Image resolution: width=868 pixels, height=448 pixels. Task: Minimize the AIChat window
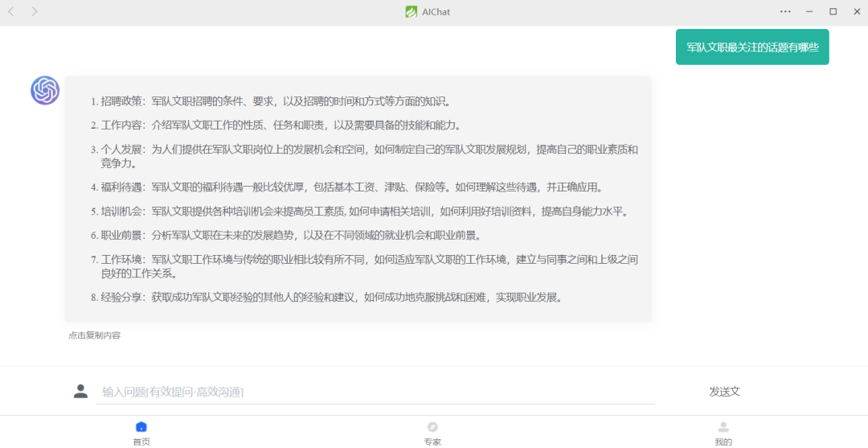(809, 11)
